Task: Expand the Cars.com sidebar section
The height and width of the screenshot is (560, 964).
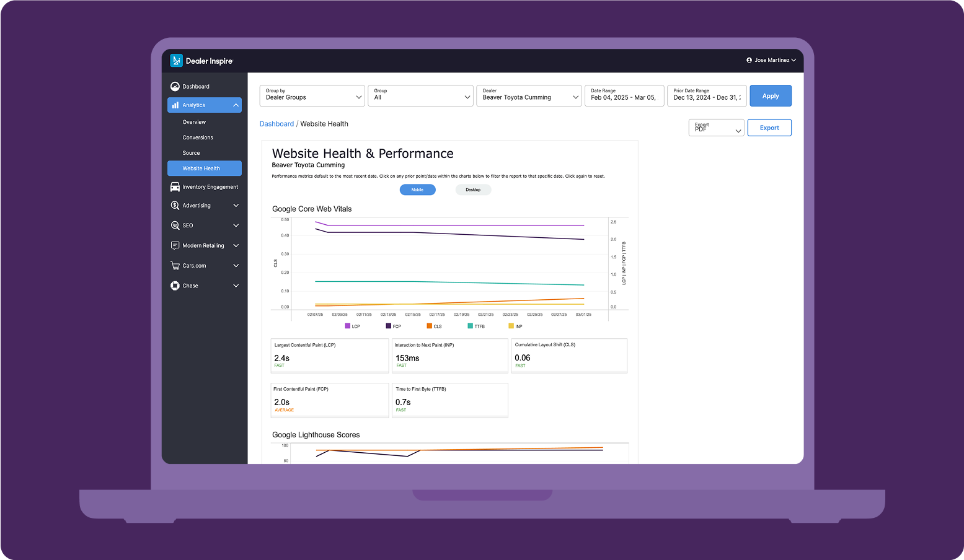Action: (x=236, y=266)
